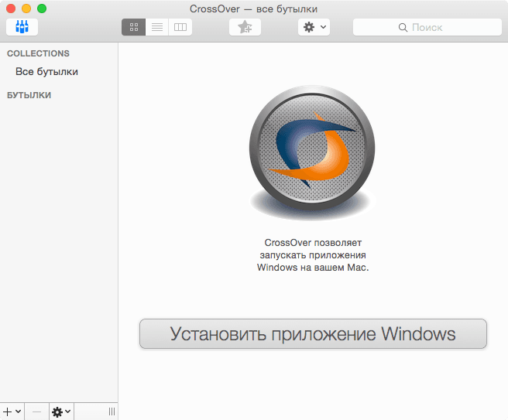Click the COLLECTIONS sidebar header
Image resolution: width=508 pixels, height=420 pixels.
(x=38, y=53)
